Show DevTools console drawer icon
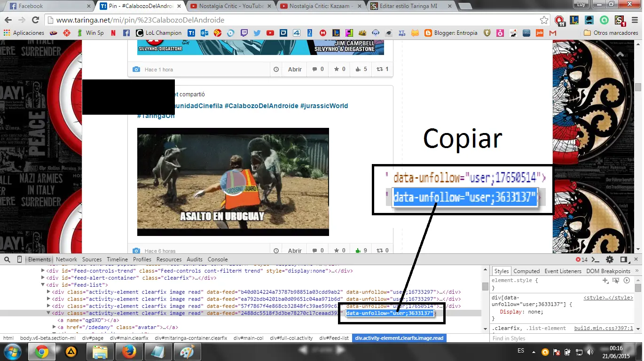Screen dimensions: 644x361 pyautogui.click(x=596, y=259)
